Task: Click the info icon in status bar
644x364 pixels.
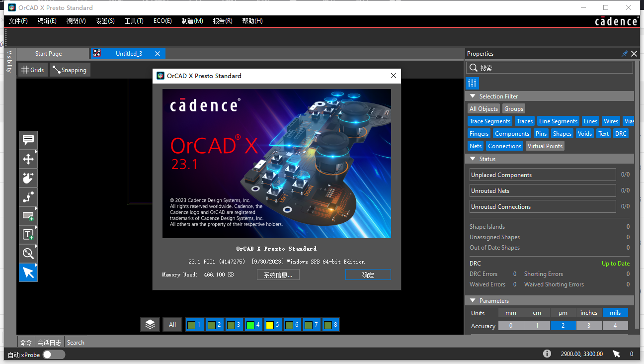Action: 547,354
